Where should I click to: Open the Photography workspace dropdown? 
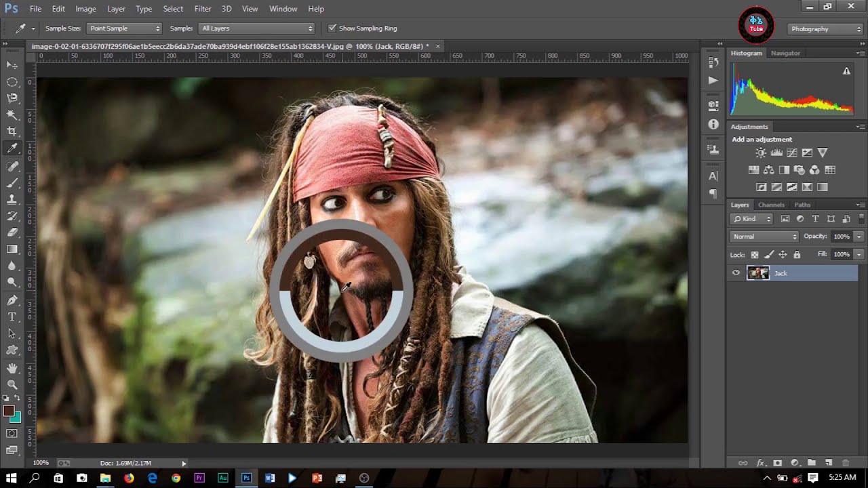[825, 29]
